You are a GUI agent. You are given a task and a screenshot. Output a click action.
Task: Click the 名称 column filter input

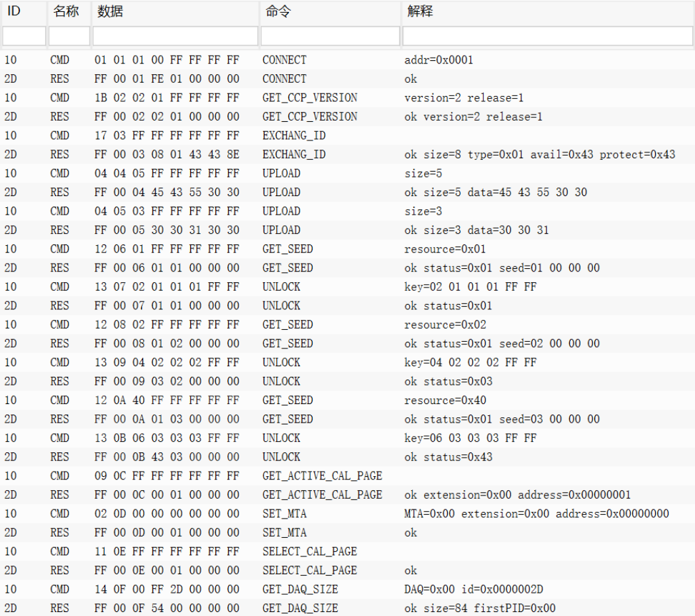(x=69, y=36)
